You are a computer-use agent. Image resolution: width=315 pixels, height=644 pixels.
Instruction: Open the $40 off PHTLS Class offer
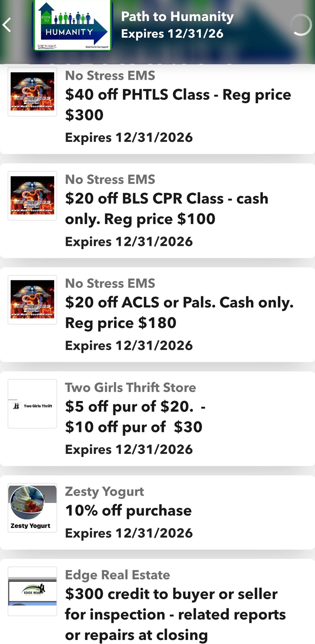point(178,105)
